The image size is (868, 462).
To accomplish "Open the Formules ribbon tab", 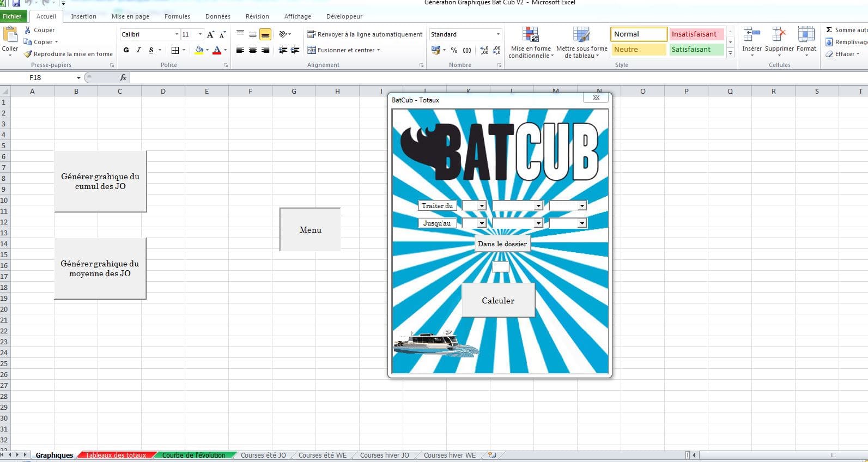I will click(x=177, y=16).
